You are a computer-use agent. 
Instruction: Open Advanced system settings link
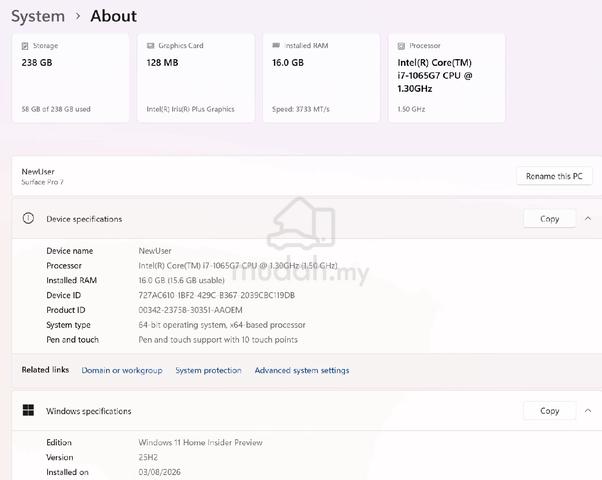(302, 370)
